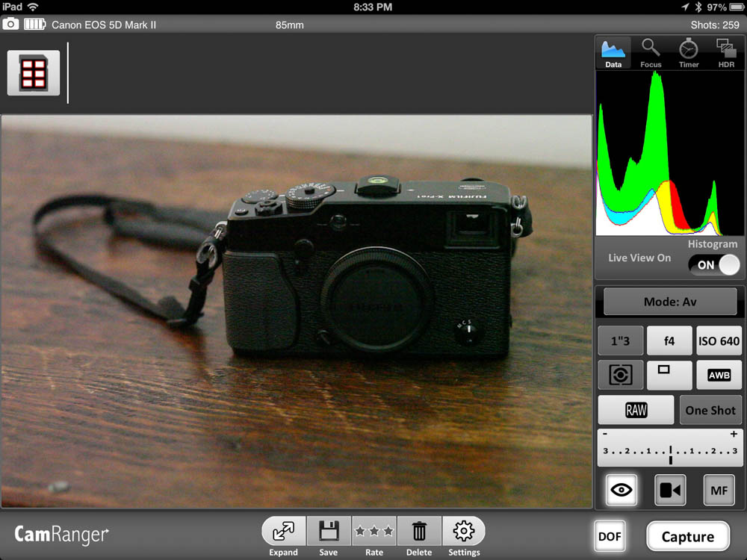The width and height of the screenshot is (747, 560).
Task: Expand the image to full screen
Action: 283,532
